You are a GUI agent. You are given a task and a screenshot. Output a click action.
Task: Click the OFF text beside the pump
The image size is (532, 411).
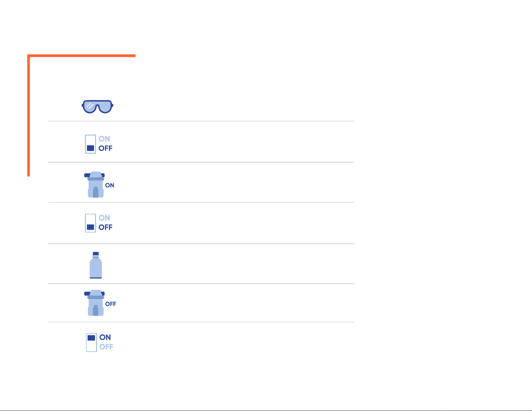point(111,304)
